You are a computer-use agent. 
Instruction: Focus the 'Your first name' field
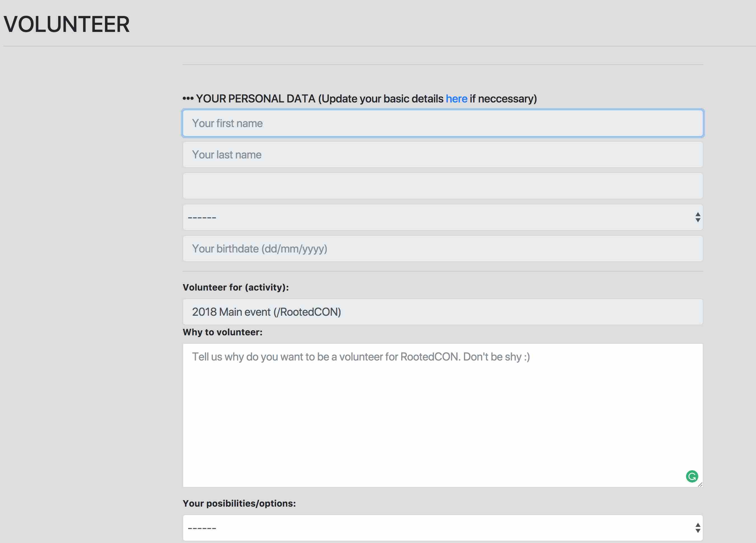tap(443, 123)
